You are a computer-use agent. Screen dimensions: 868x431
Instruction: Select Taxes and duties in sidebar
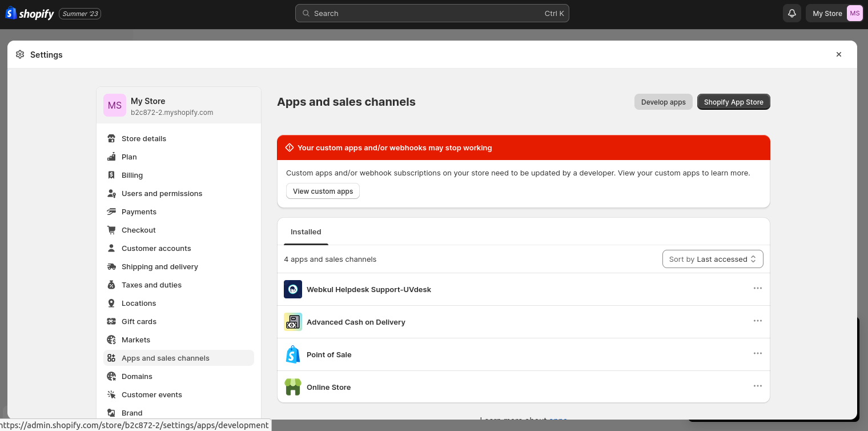[179, 285]
